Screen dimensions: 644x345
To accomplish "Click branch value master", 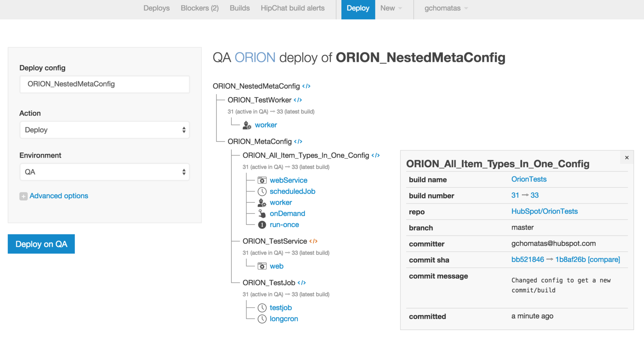I will [x=522, y=228].
